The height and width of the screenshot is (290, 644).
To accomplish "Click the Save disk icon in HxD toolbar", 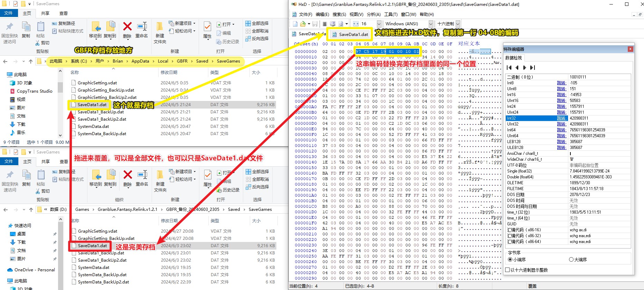I will pos(315,24).
